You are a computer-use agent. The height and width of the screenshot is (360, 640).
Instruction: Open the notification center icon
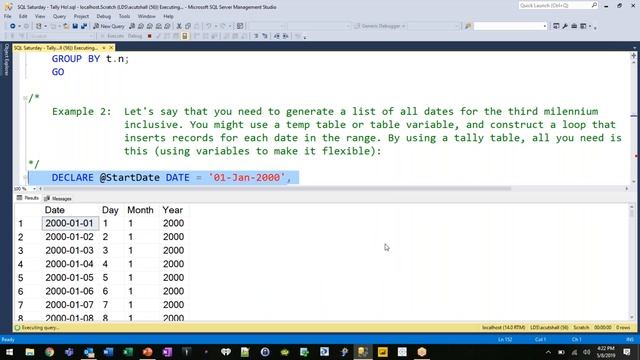click(x=627, y=352)
